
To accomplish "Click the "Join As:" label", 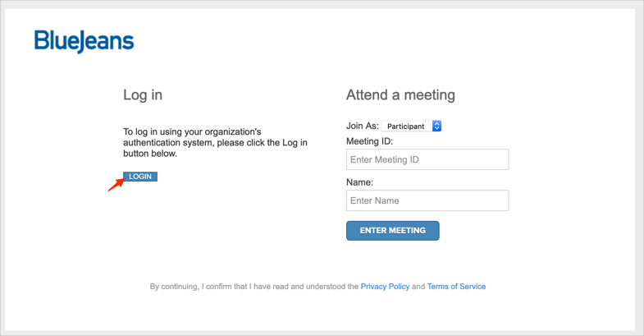I will (x=363, y=127).
